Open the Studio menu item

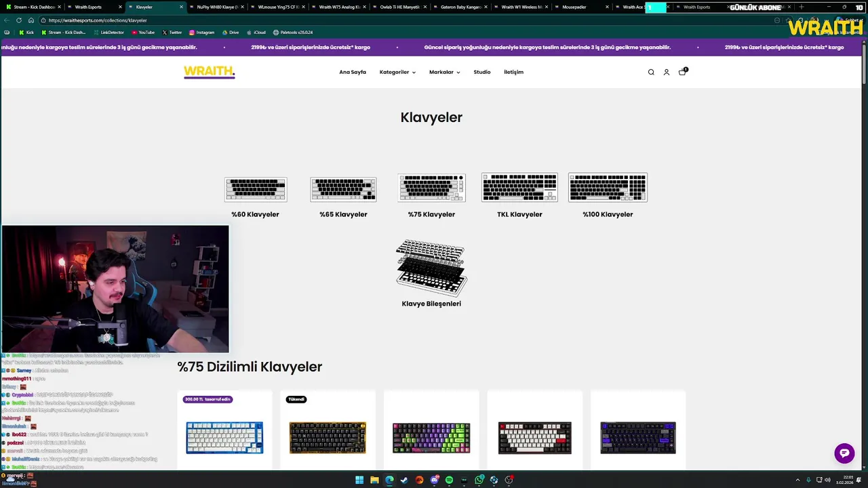click(482, 72)
